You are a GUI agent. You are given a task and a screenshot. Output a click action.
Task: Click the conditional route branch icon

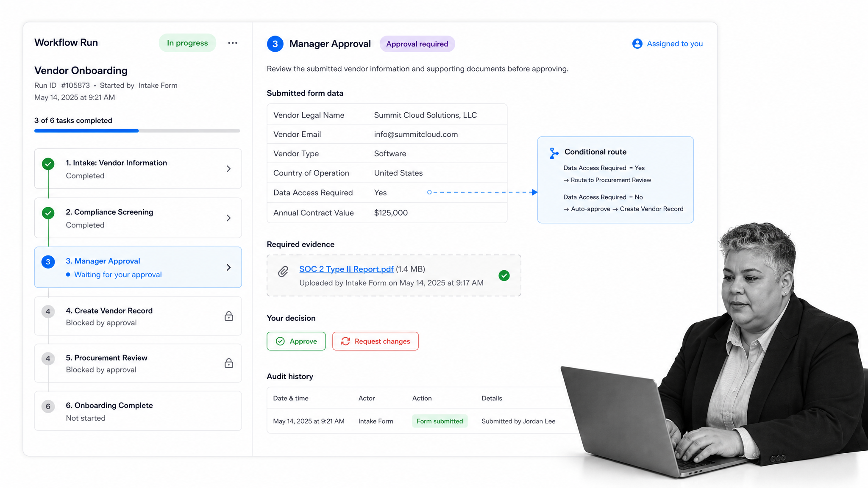point(554,153)
